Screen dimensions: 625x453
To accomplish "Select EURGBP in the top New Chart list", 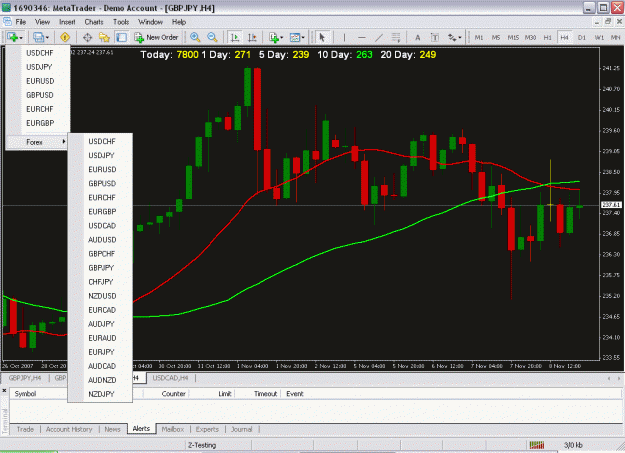I will (x=40, y=123).
